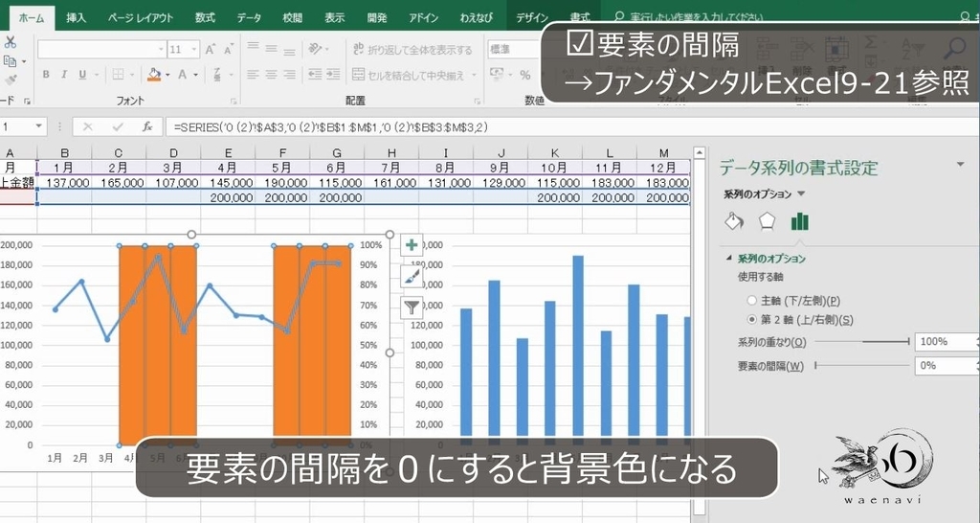980x523 pixels.
Task: Click the text orientation icon
Action: tap(316, 49)
